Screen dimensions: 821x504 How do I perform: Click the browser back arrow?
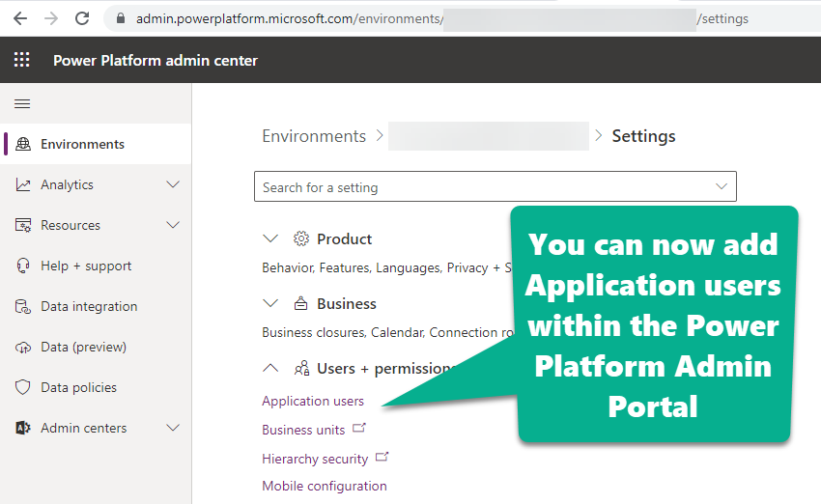[x=20, y=19]
